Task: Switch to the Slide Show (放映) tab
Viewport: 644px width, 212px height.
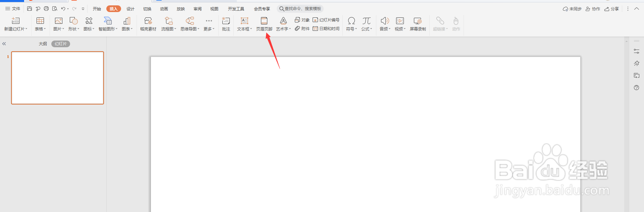Action: (181, 9)
